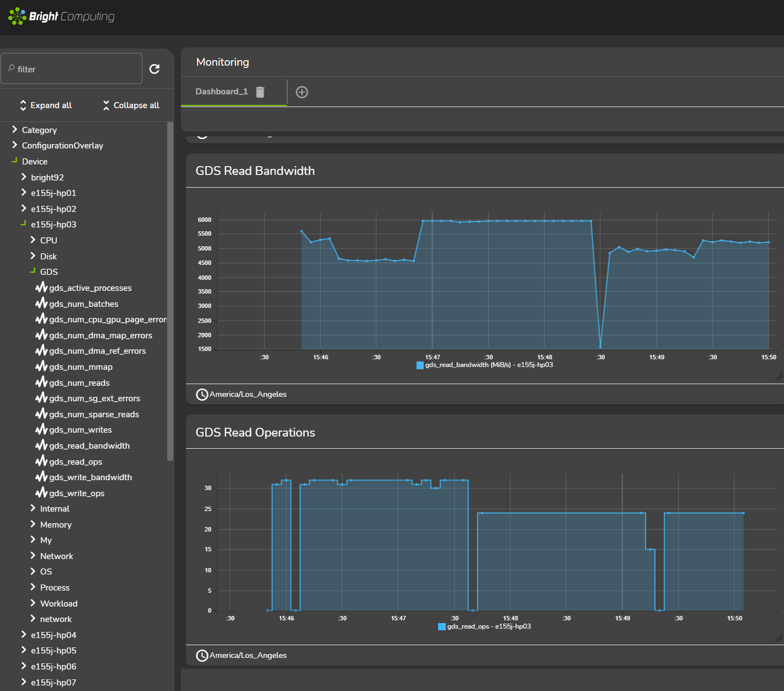
Task: Click the gds_read_bandwidth metric waveform icon
Action: [x=41, y=445]
